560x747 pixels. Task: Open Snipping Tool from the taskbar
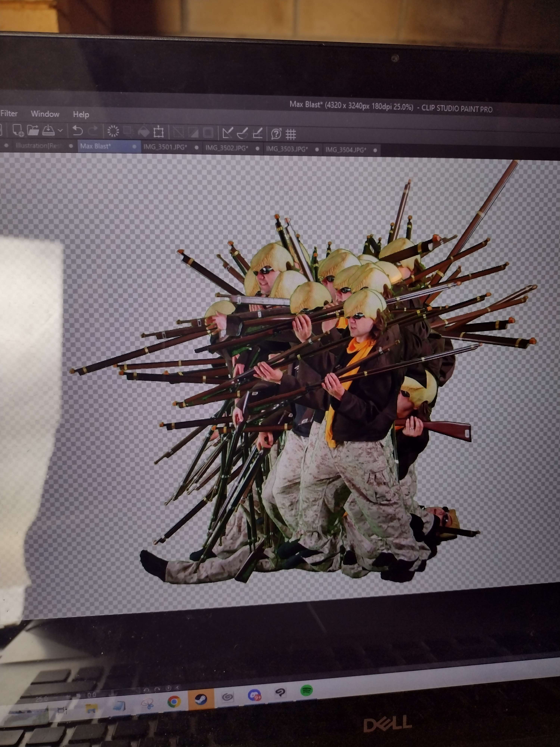(148, 704)
